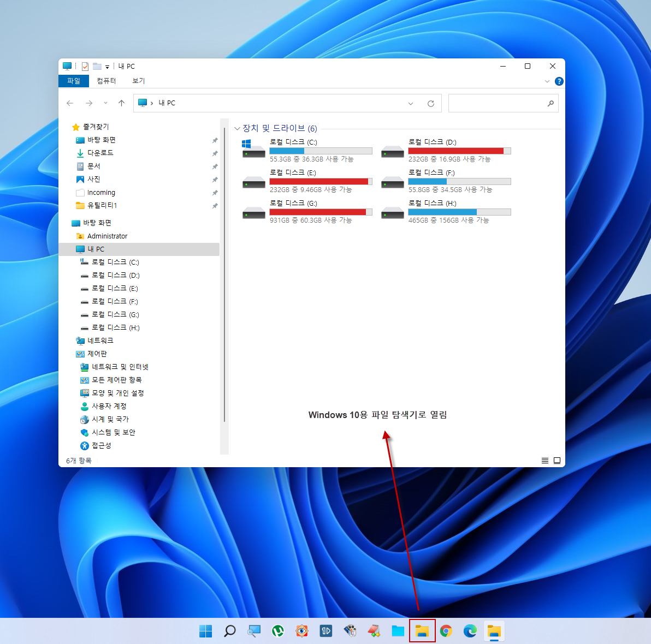The height and width of the screenshot is (644, 651).
Task: Click the Properties icon in the title bar
Action: click(x=85, y=67)
